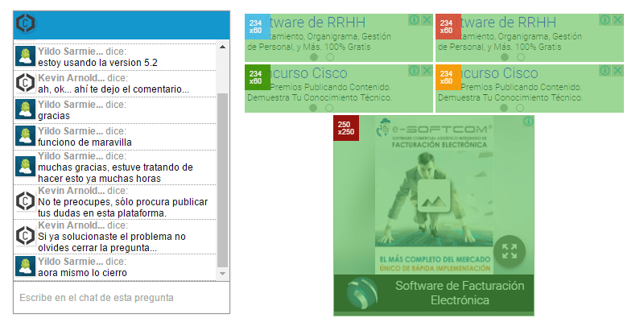Click the info icon on the 250x250 ad
The height and width of the screenshot is (322, 644).
pos(528,122)
